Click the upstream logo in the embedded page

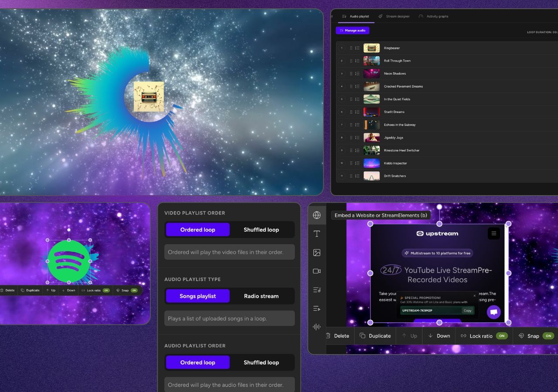437,233
